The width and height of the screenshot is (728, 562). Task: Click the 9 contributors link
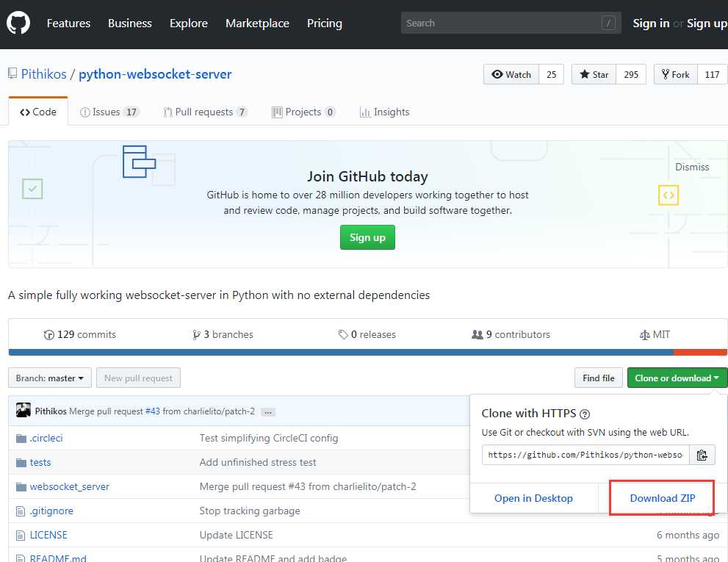tap(511, 334)
